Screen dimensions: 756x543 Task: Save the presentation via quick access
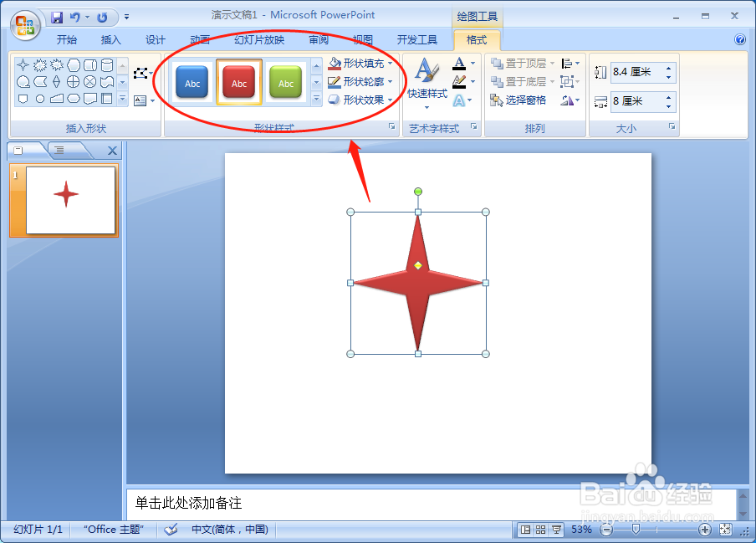[57, 18]
